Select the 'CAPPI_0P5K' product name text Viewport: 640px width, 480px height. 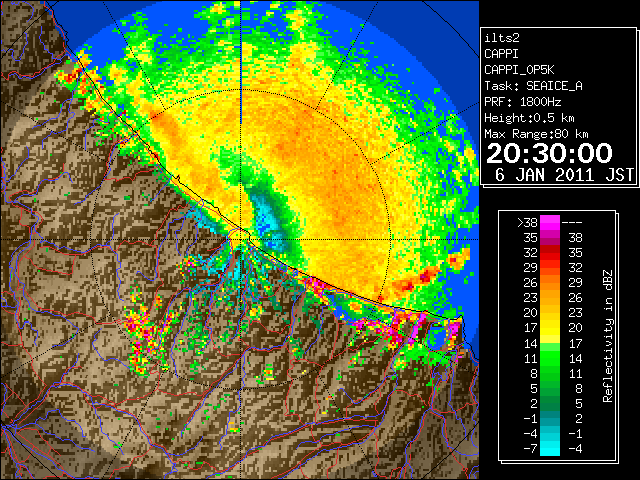coord(519,70)
